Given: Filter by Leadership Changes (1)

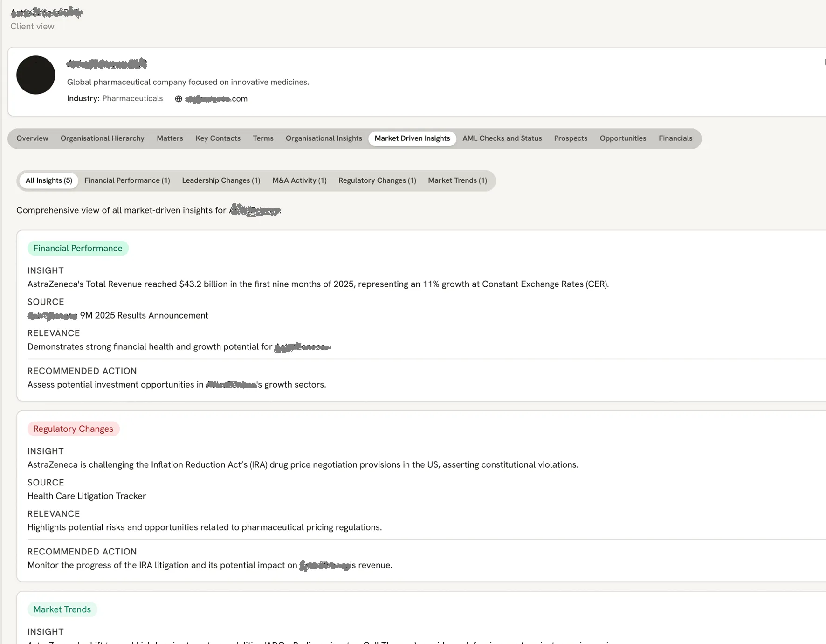Looking at the screenshot, I should [x=221, y=180].
